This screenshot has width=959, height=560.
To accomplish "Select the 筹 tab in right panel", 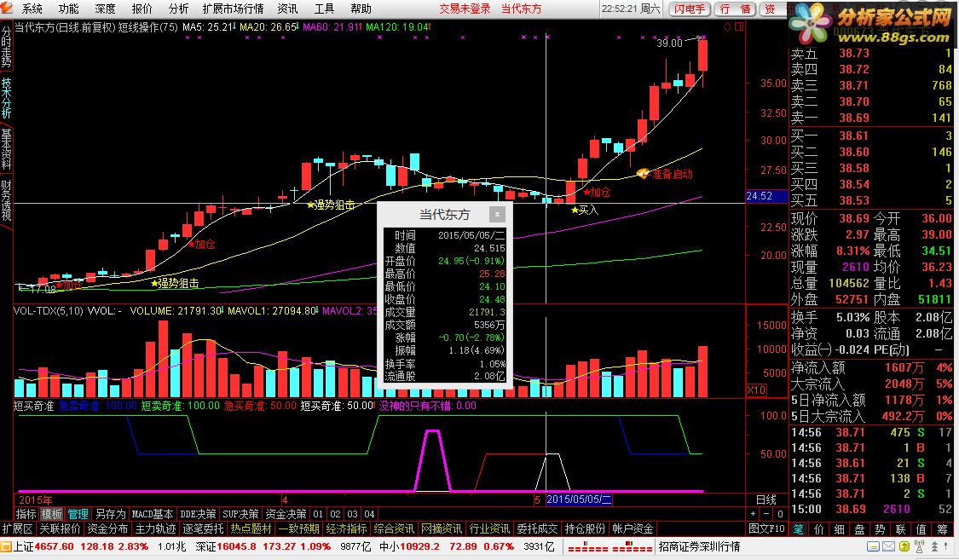I will click(942, 529).
